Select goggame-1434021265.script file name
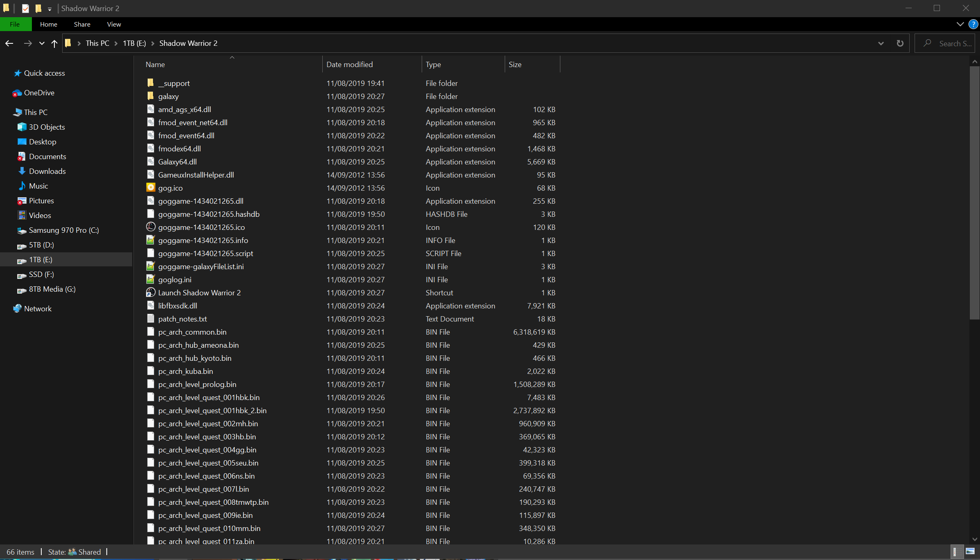The image size is (980, 560). (206, 254)
